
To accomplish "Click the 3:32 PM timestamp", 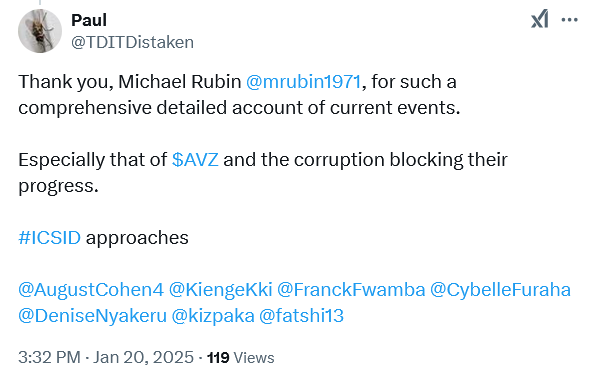I will point(49,357).
